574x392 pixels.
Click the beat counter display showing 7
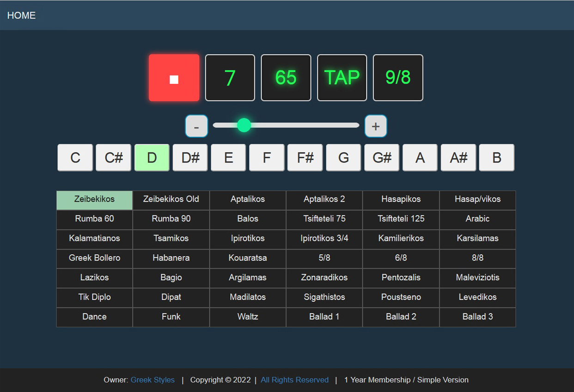pyautogui.click(x=230, y=78)
